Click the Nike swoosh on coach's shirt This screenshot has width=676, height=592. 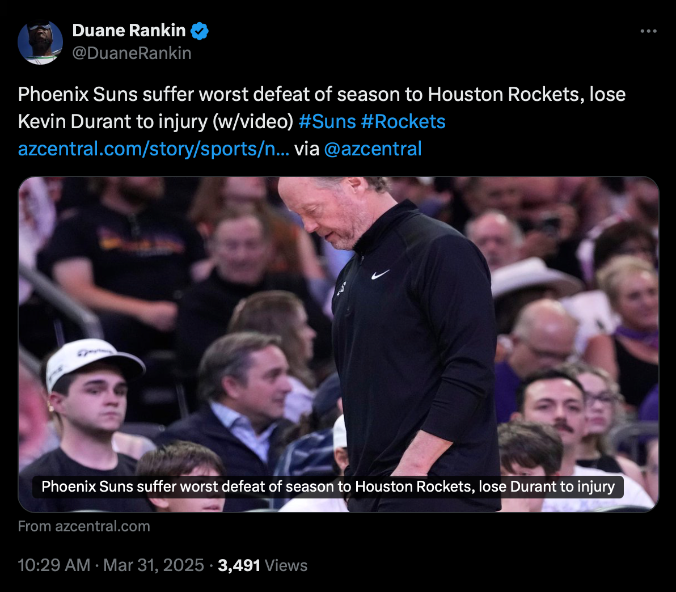tap(380, 274)
